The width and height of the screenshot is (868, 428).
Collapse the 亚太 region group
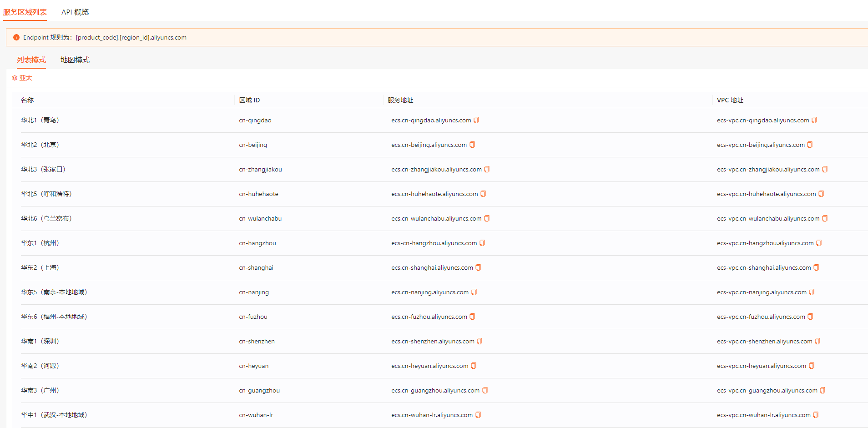(x=22, y=78)
